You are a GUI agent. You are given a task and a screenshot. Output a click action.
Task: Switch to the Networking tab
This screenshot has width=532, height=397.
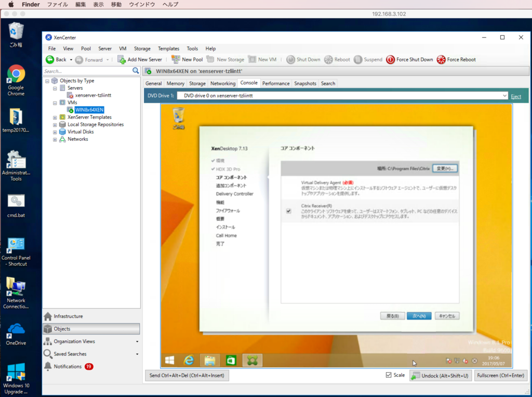pos(223,84)
